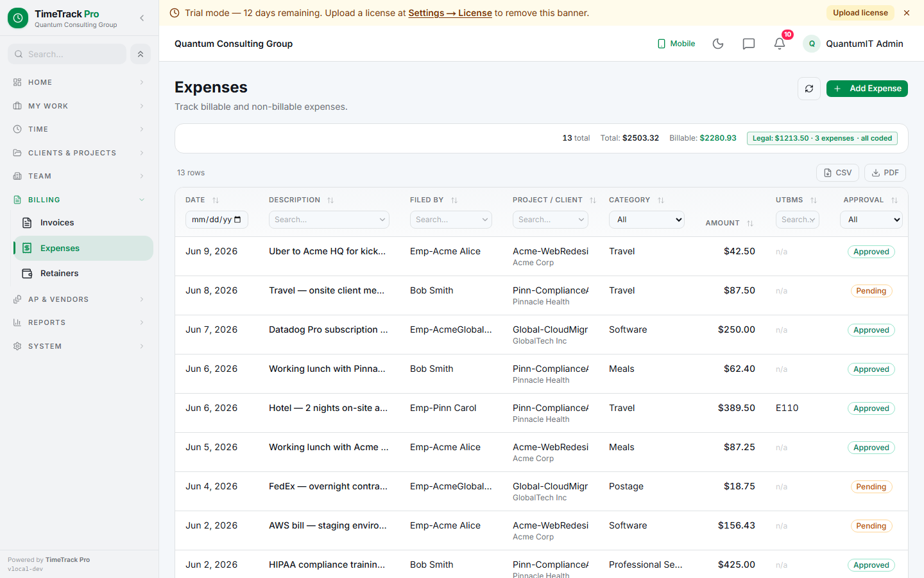Sort by UTBMS column arrows

(x=814, y=200)
